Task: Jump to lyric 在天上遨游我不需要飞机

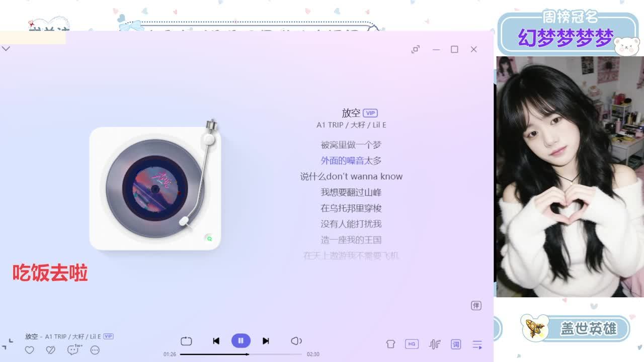Action: tap(351, 255)
